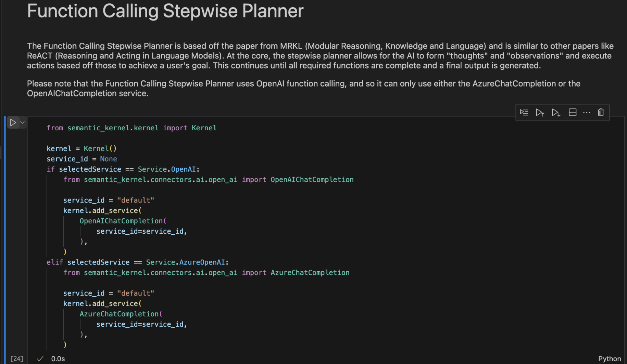Split the cell using the split icon

click(573, 113)
